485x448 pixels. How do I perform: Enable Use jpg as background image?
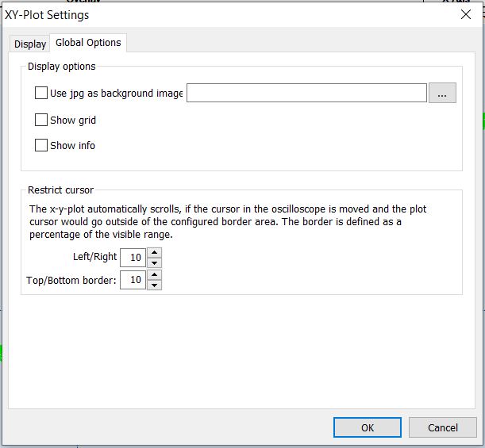coord(41,93)
